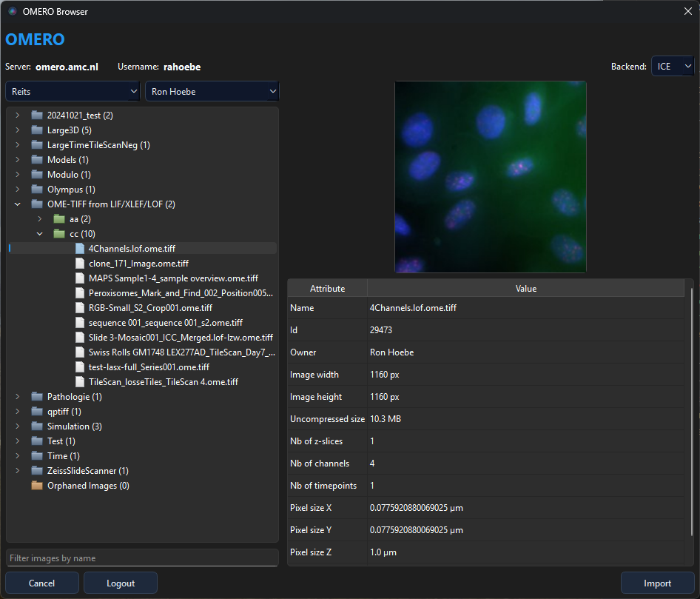Click the cell image preview thumbnail
The image size is (700, 599).
490,177
